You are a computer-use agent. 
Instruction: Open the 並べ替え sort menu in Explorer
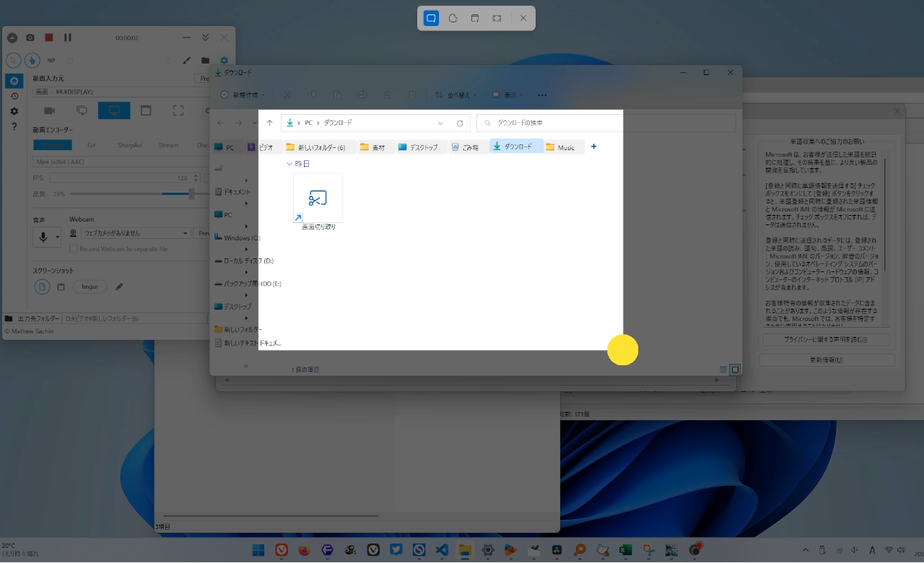pos(456,95)
